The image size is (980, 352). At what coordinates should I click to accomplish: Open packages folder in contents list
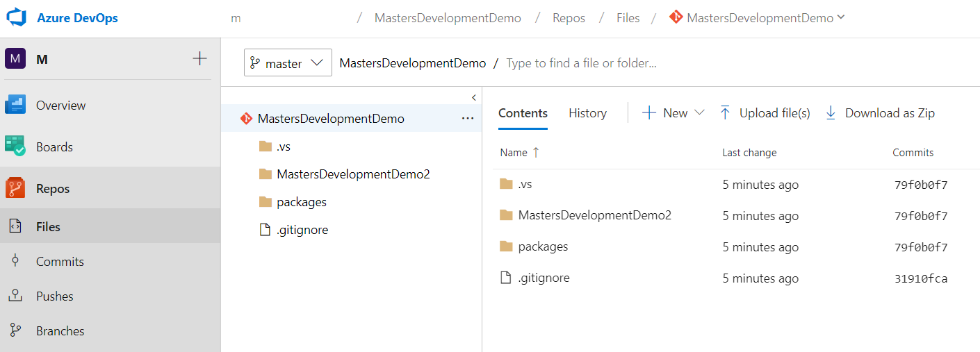click(543, 246)
